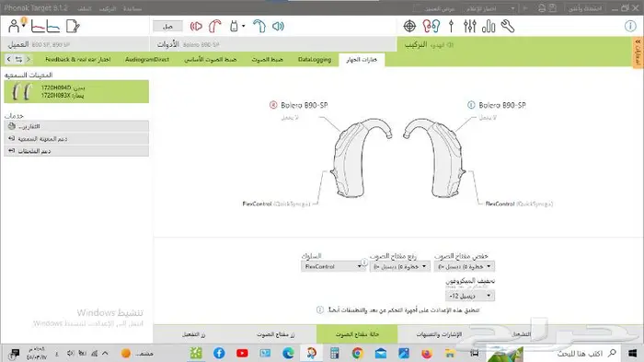Click info icon beside السلوك dropdown

click(364, 262)
